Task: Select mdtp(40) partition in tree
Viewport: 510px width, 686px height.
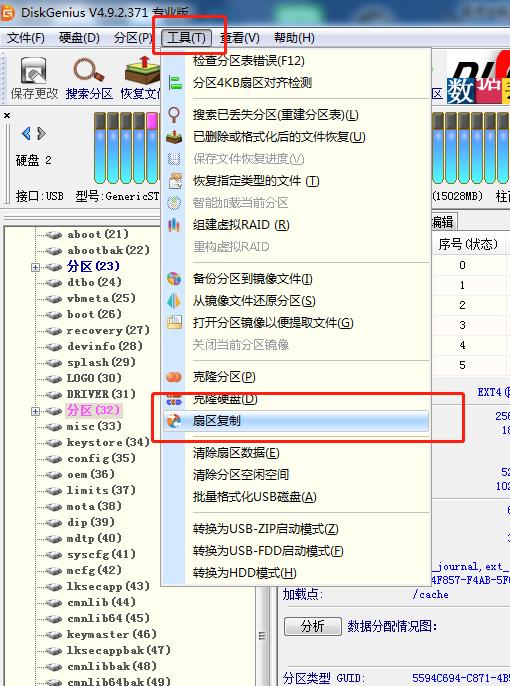Action: pyautogui.click(x=94, y=538)
